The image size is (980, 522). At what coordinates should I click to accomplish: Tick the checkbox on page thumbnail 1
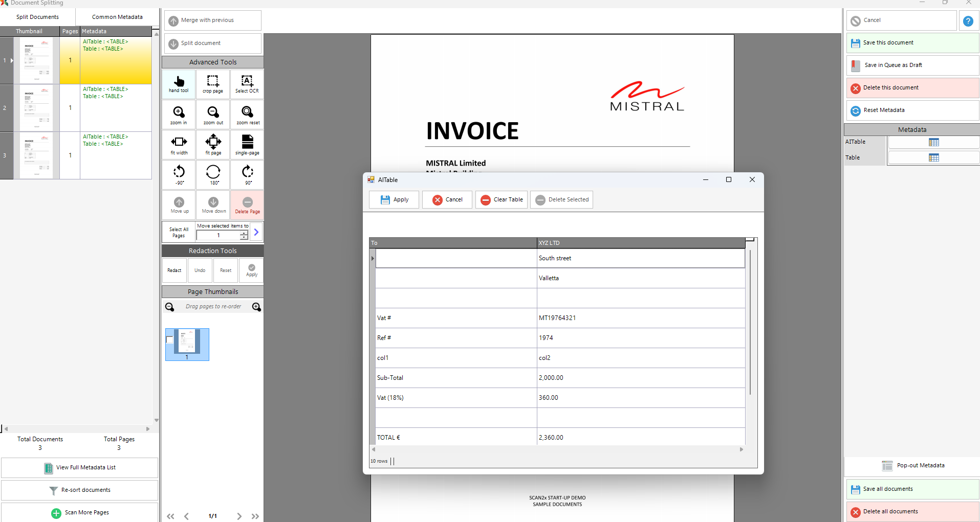click(170, 339)
